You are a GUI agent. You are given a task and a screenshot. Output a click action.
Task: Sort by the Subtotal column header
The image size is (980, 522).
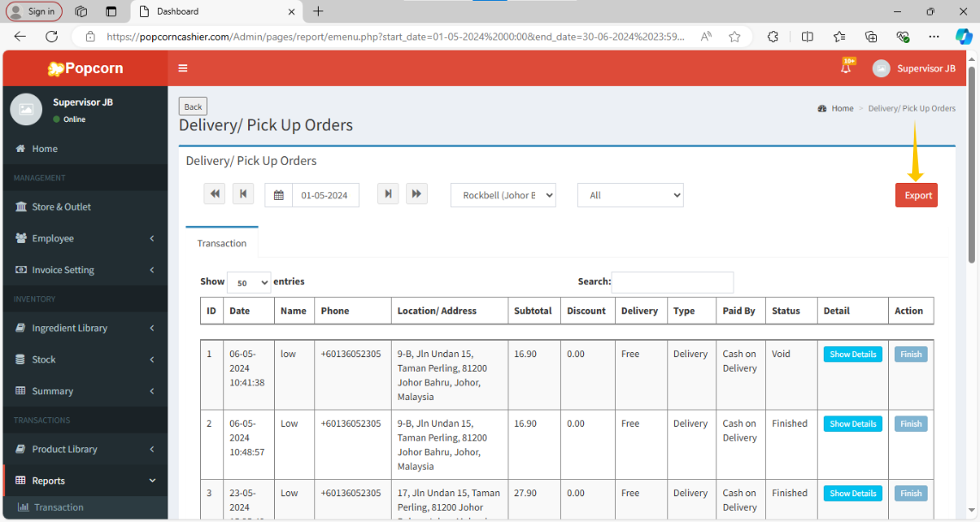(x=533, y=311)
